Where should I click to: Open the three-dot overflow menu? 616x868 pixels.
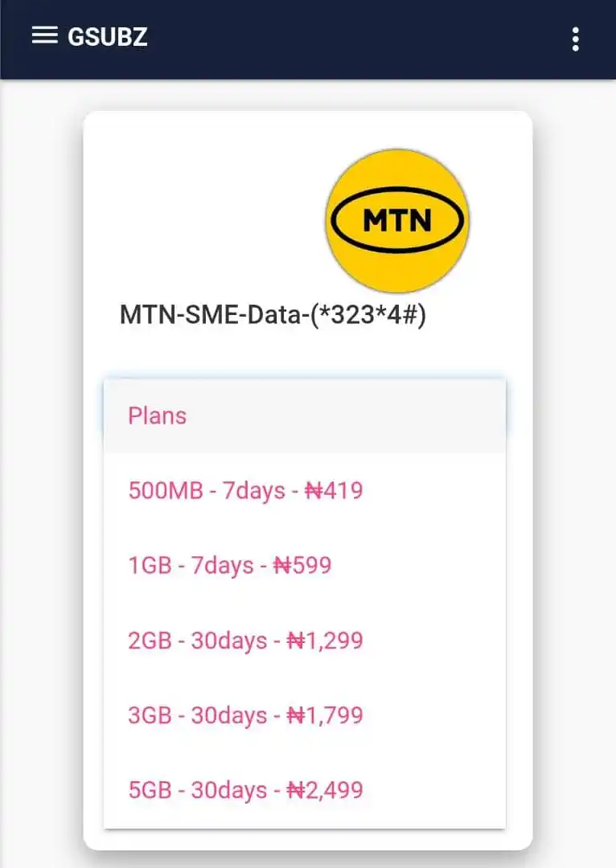tap(576, 39)
